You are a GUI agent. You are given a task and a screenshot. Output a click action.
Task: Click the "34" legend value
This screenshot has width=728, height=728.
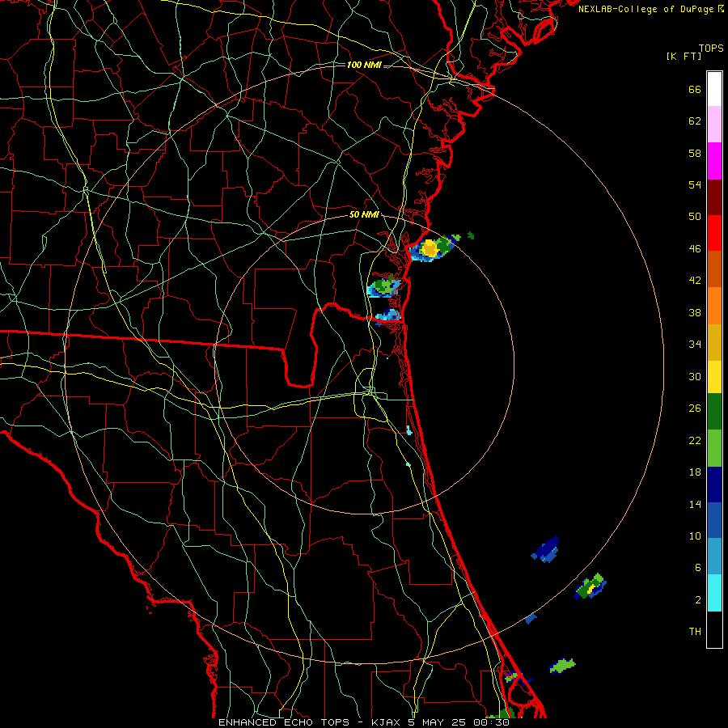pos(695,345)
